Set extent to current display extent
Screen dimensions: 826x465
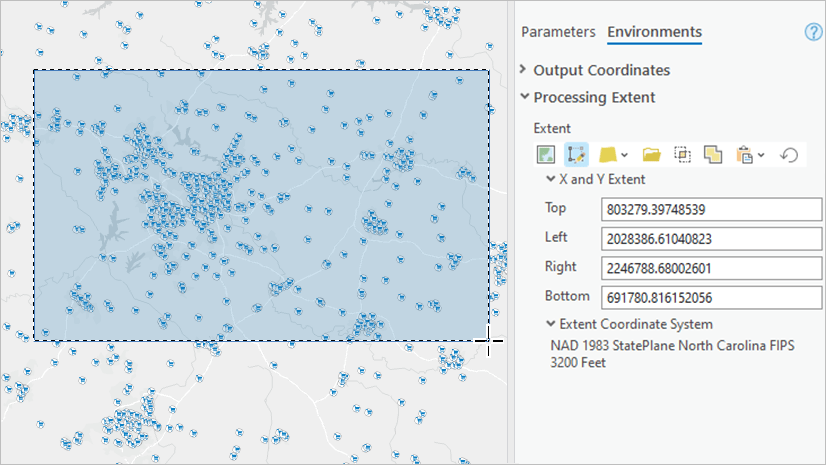coord(546,155)
